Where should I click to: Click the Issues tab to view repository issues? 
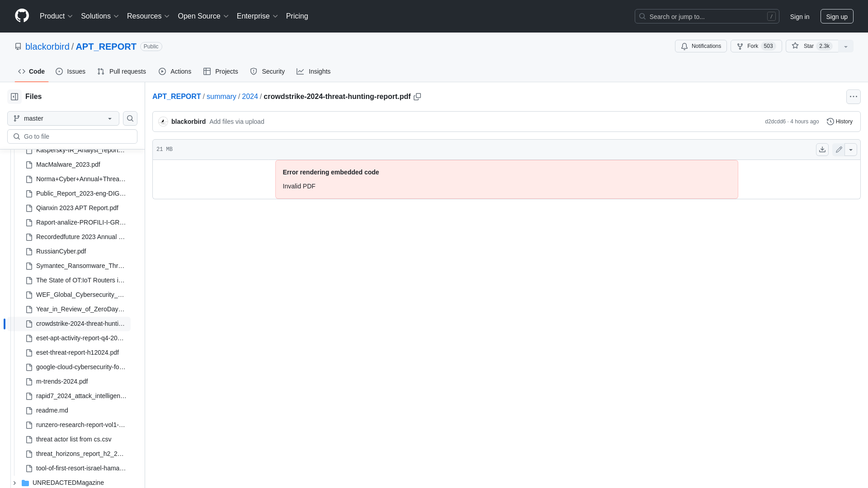pos(71,71)
